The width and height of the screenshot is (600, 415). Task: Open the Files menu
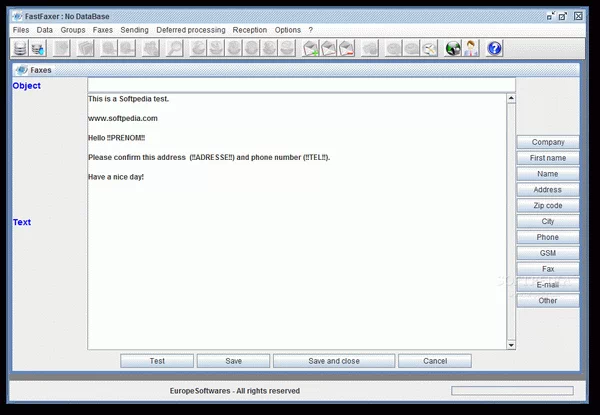tap(21, 30)
